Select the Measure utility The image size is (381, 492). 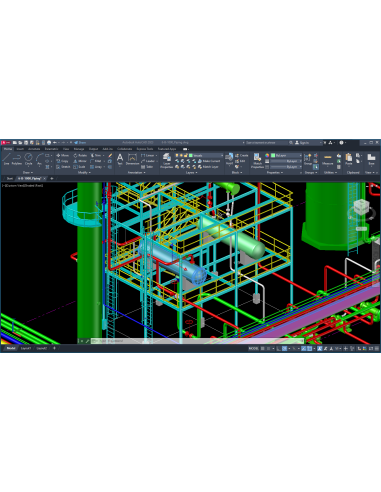tap(328, 159)
